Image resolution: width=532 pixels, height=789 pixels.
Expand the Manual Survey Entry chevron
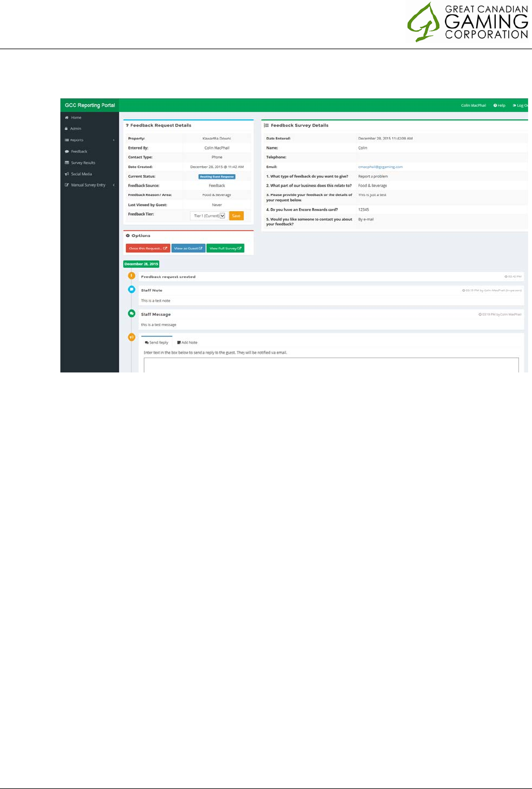(x=114, y=185)
